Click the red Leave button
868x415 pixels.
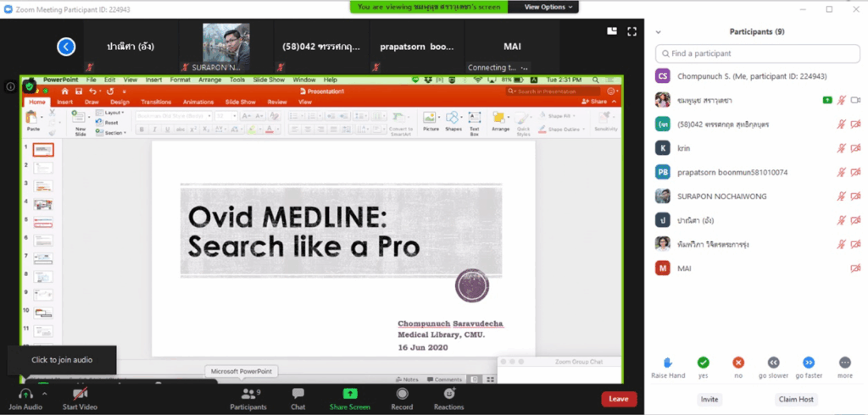618,399
